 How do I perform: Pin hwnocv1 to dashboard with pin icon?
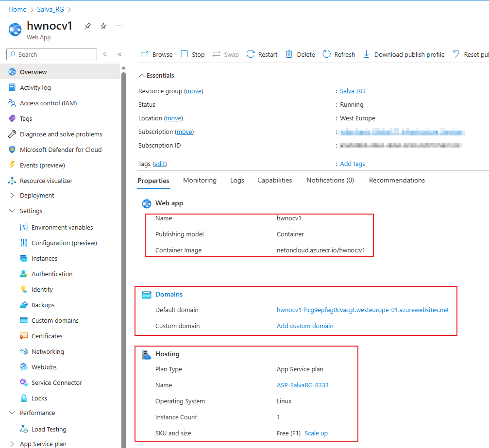point(87,26)
